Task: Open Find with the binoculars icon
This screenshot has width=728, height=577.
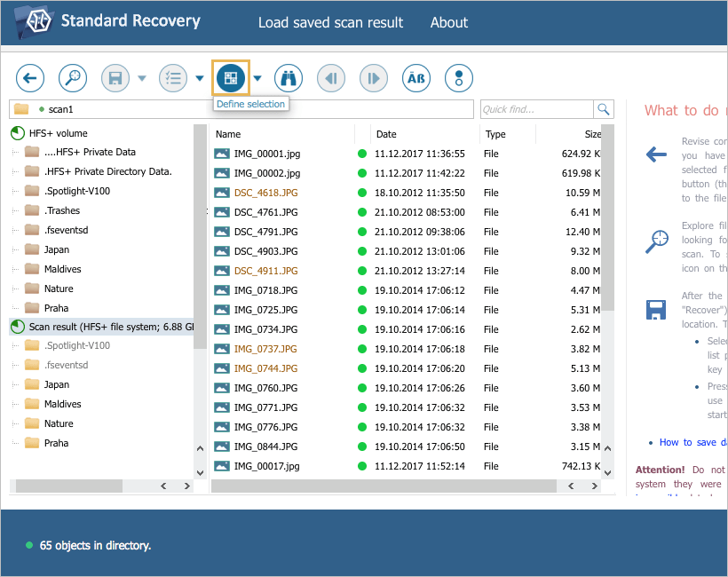Action: pos(289,78)
